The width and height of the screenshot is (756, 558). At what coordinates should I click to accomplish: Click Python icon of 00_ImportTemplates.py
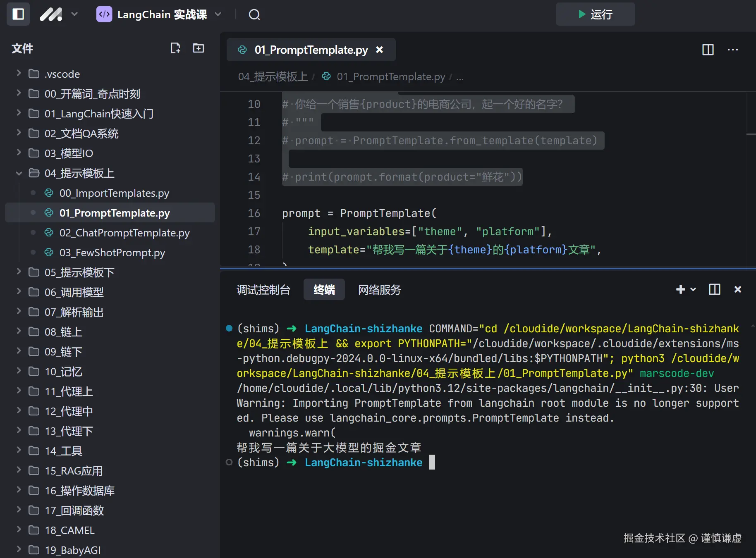tap(49, 193)
